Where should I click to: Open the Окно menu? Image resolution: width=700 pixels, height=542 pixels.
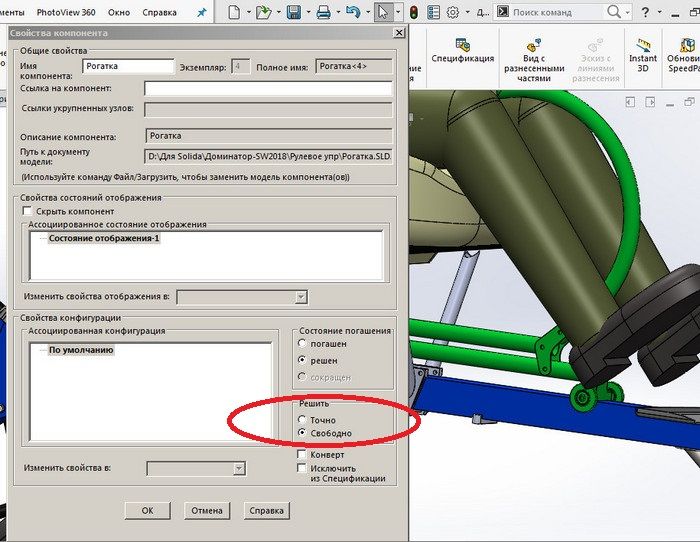click(120, 13)
